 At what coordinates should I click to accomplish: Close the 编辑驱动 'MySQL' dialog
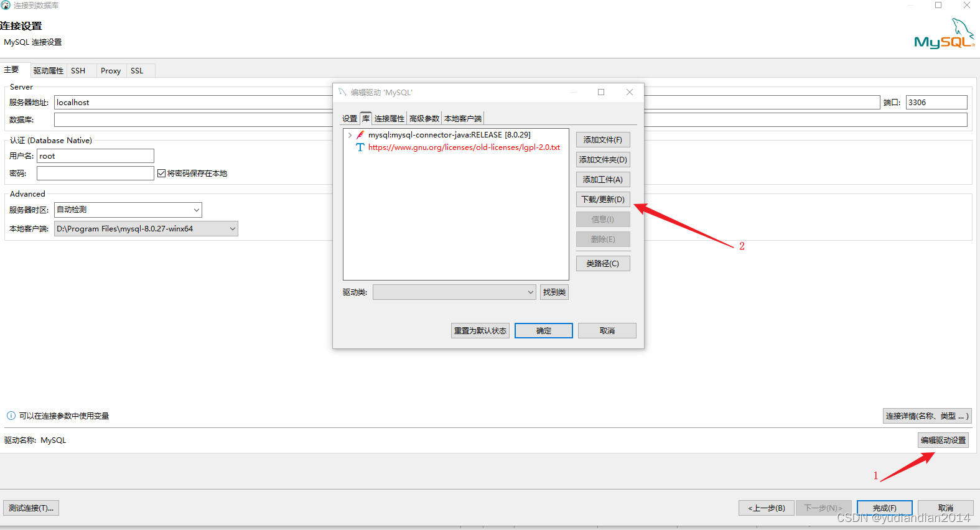[x=630, y=92]
